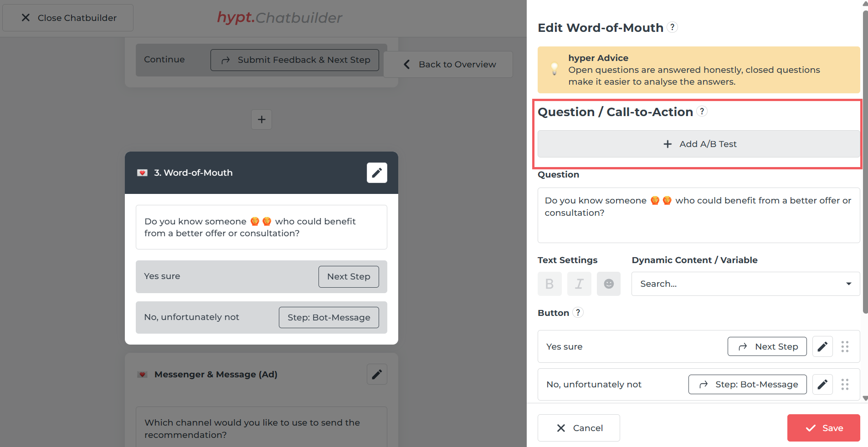868x447 pixels.
Task: Click the side panel vertical scrollbar
Action: point(865,162)
